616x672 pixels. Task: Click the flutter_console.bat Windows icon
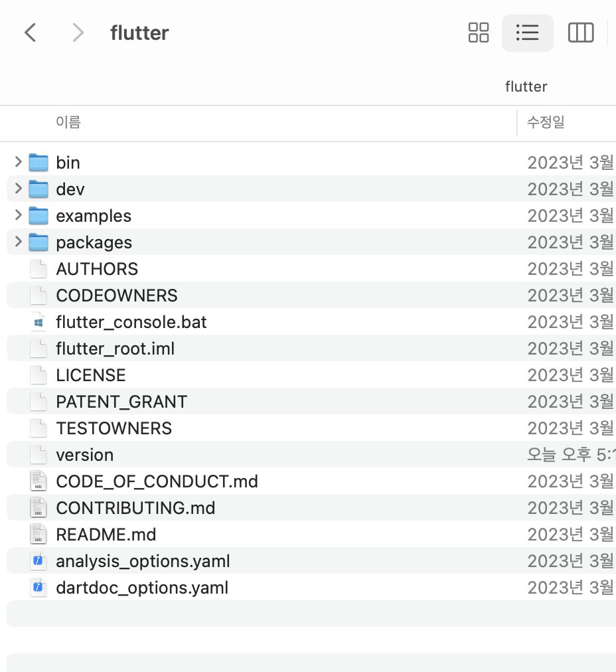point(38,322)
